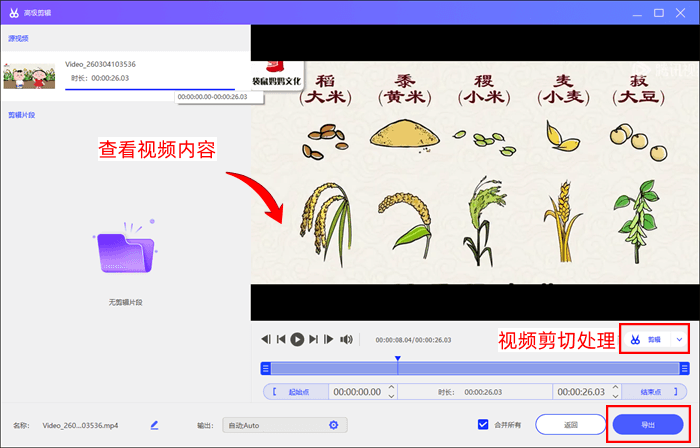Set 起始点 start point bracket button
The height and width of the screenshot is (448, 700).
click(296, 392)
